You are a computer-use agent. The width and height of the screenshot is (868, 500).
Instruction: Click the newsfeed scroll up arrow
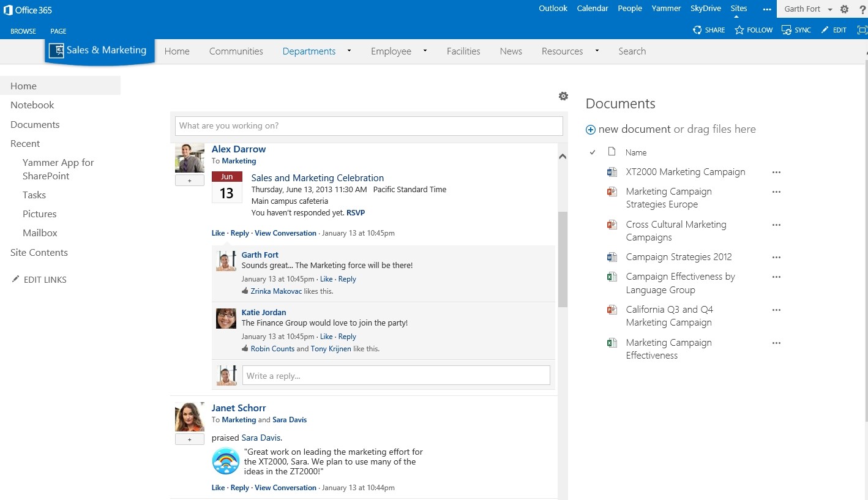[563, 157]
